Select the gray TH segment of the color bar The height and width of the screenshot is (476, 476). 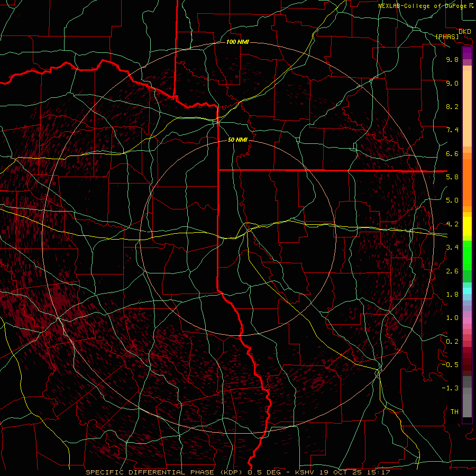[x=467, y=402]
